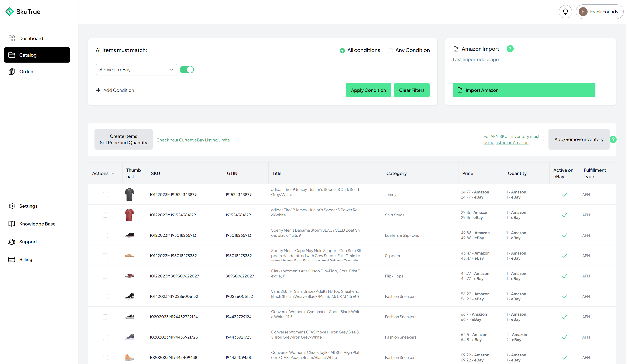Go to the Support section
This screenshot has width=626, height=364.
[x=11, y=241]
